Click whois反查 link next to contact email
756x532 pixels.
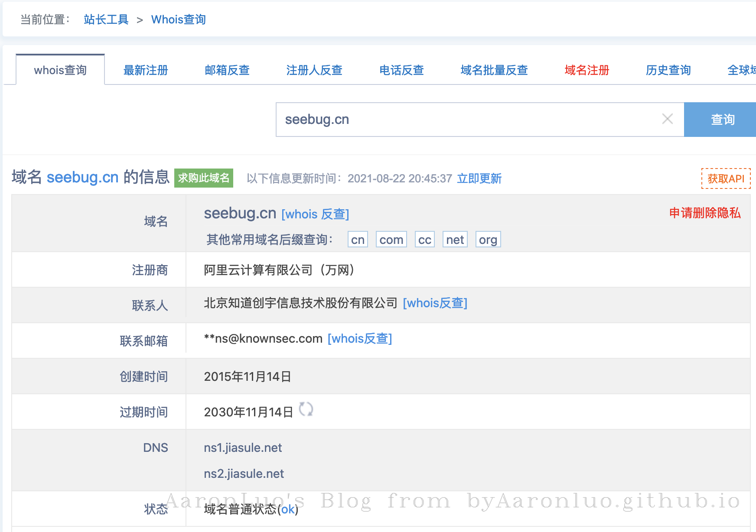pos(360,338)
